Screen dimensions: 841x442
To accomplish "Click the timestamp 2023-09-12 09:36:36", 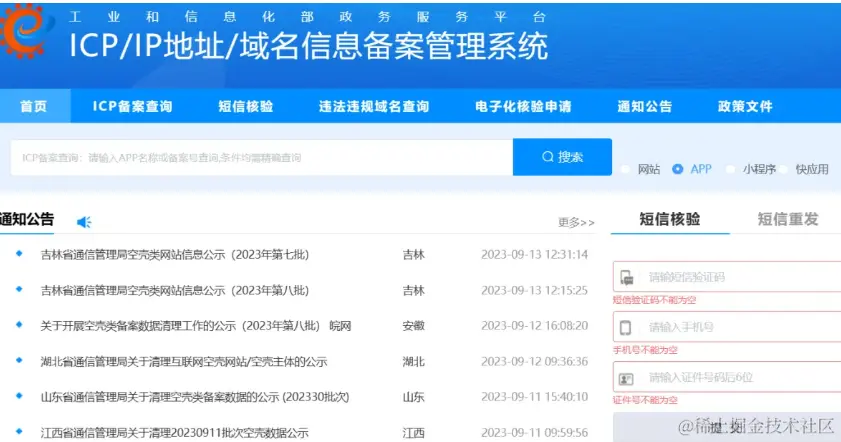I will pos(535,362).
